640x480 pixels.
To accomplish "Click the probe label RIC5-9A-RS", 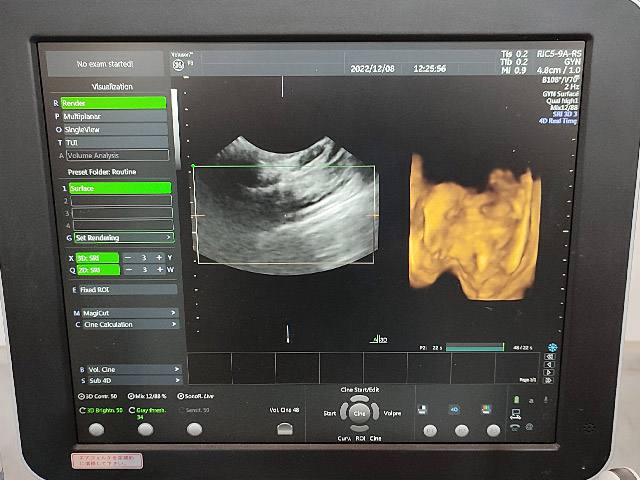I will tap(559, 54).
